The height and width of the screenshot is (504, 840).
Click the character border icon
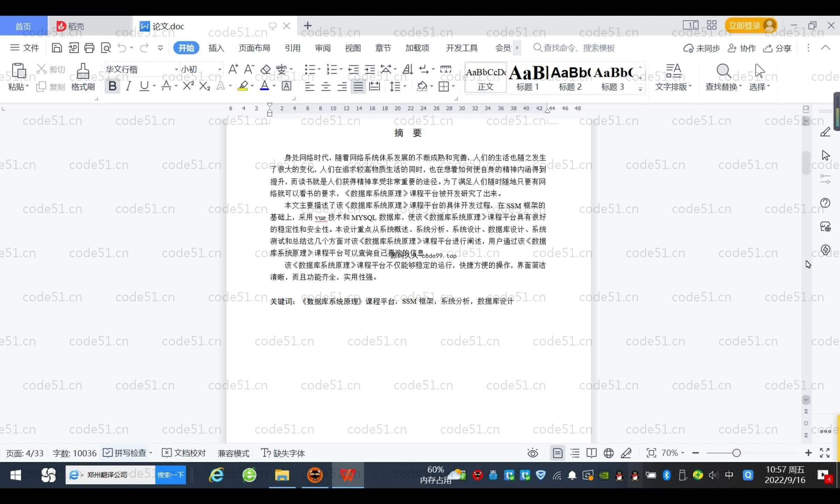click(286, 86)
